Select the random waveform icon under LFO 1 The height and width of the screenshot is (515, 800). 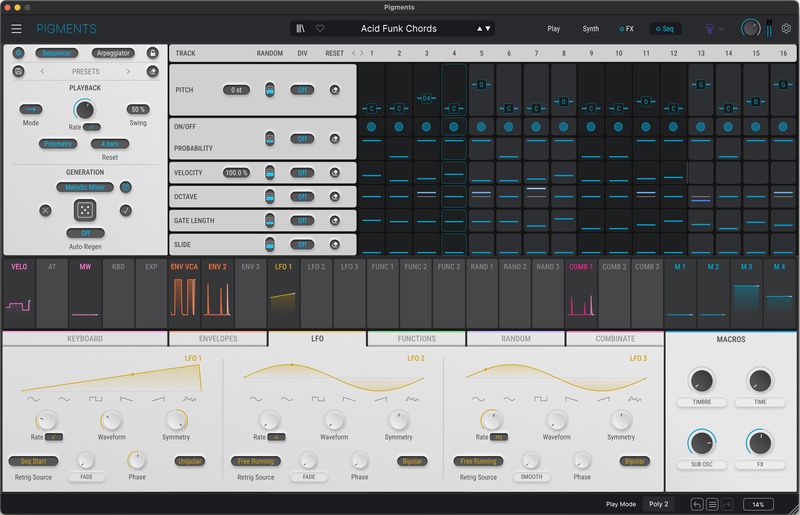tap(189, 399)
